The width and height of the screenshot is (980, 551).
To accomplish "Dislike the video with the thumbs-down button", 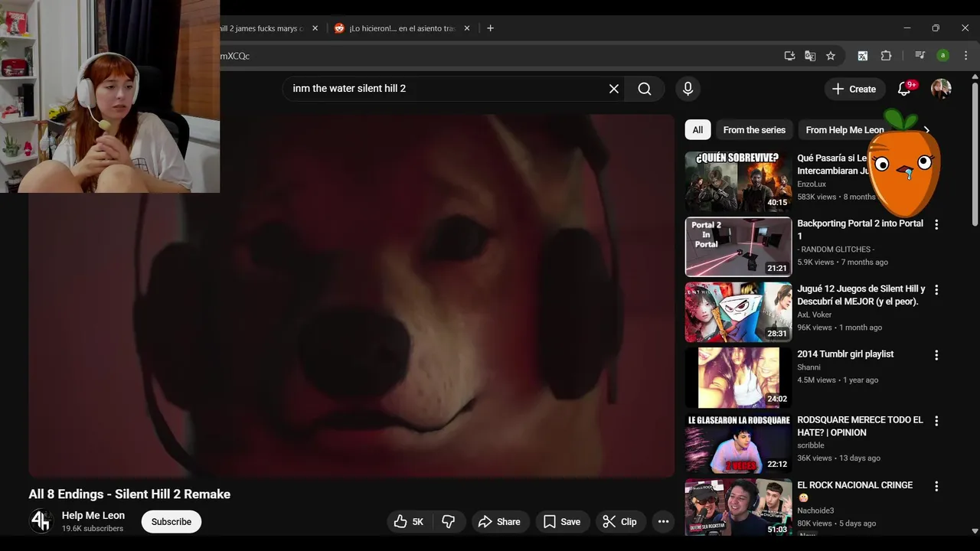I will coord(449,522).
